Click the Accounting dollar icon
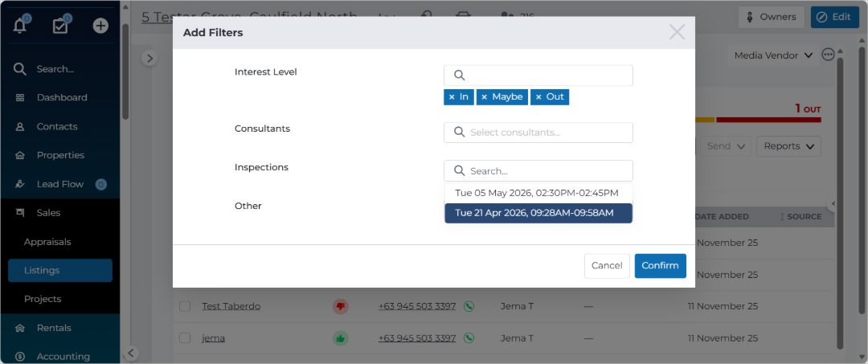 pyautogui.click(x=20, y=357)
